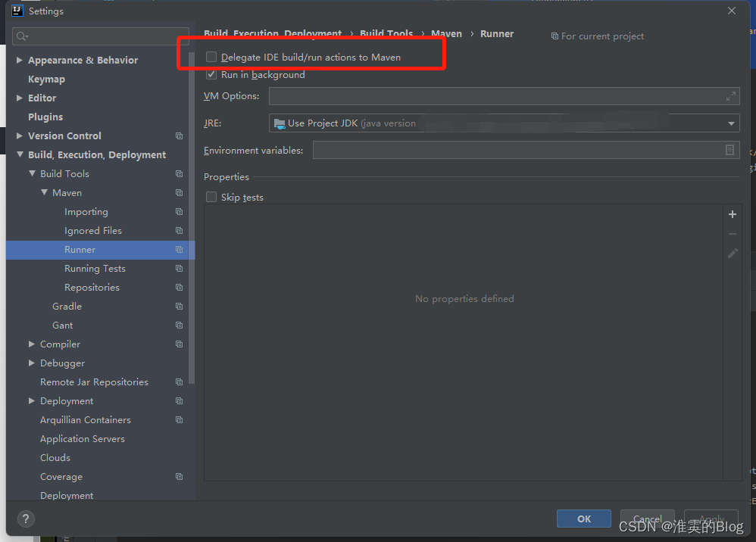Click the project-level icon beside Runner

click(179, 250)
